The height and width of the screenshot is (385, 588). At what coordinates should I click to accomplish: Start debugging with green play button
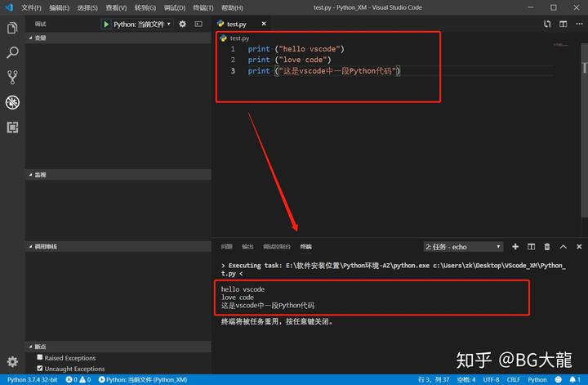[x=106, y=25]
